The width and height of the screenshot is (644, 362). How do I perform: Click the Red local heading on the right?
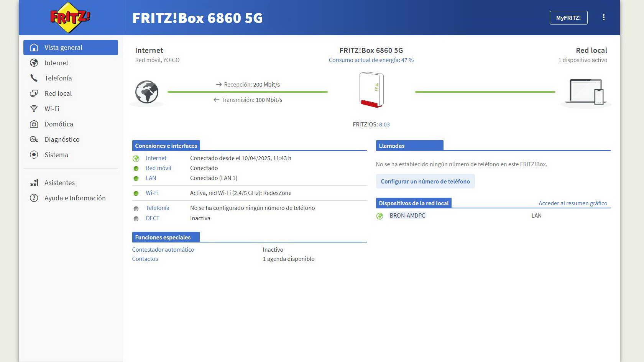[x=591, y=50]
